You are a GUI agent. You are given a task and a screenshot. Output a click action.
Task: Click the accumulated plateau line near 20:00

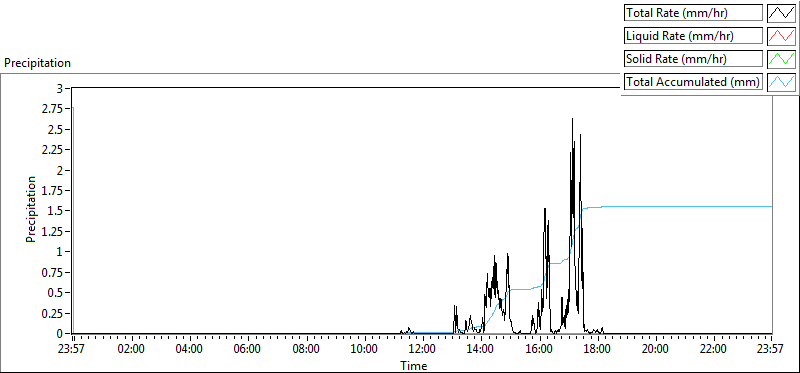[x=655, y=207]
